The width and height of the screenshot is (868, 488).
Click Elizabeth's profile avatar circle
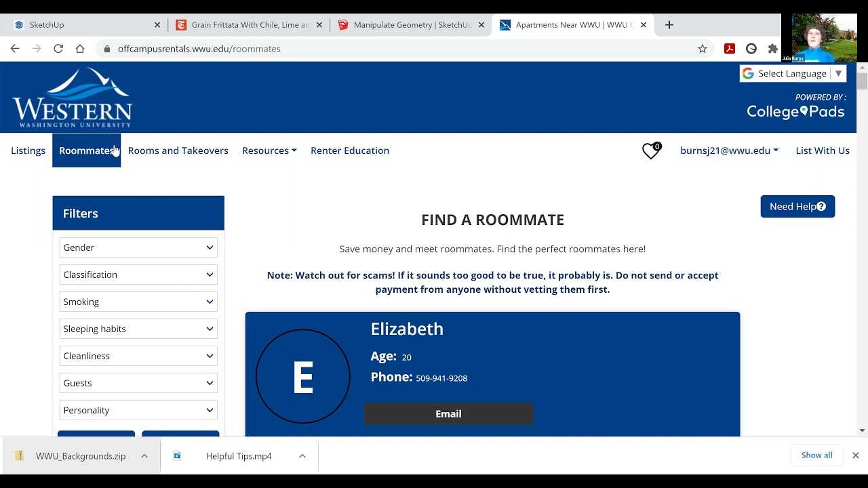coord(303,376)
